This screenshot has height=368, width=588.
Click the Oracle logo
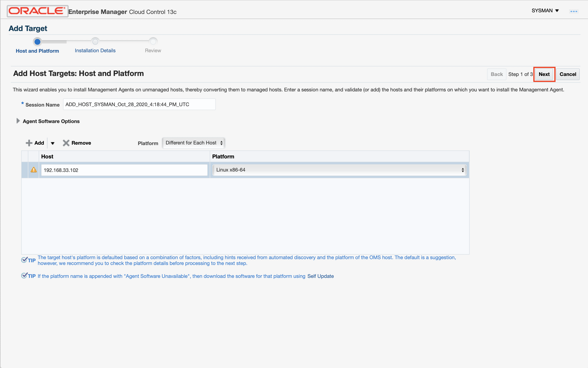(37, 11)
